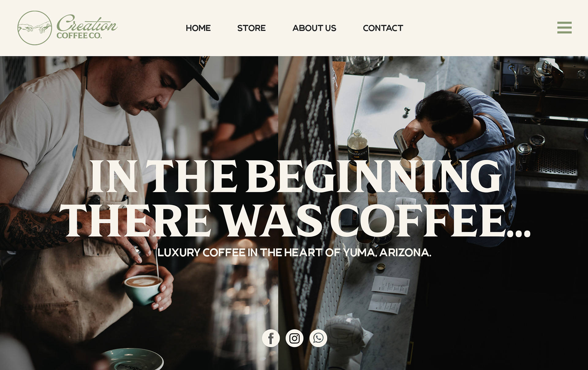
Task: Click the Creation script wordmark
Action: [x=87, y=23]
